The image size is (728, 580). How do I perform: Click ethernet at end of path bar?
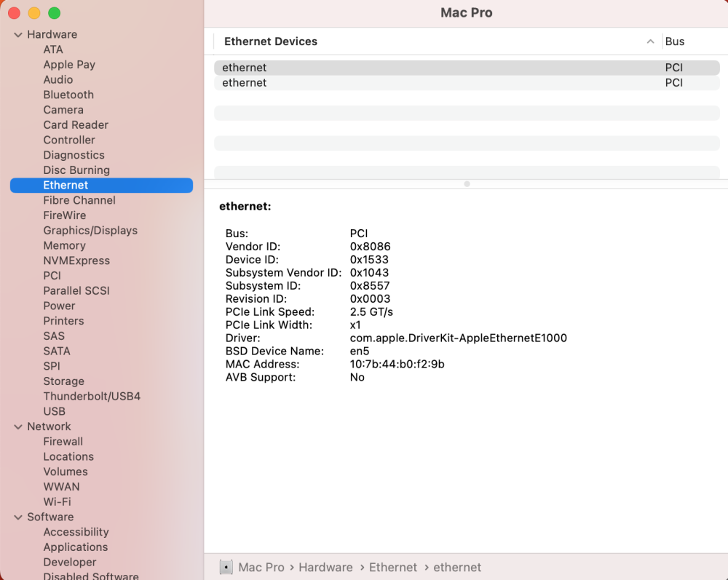click(x=457, y=567)
